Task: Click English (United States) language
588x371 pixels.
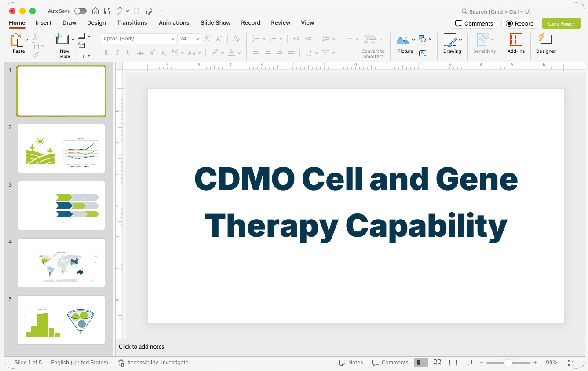Action: [80, 363]
